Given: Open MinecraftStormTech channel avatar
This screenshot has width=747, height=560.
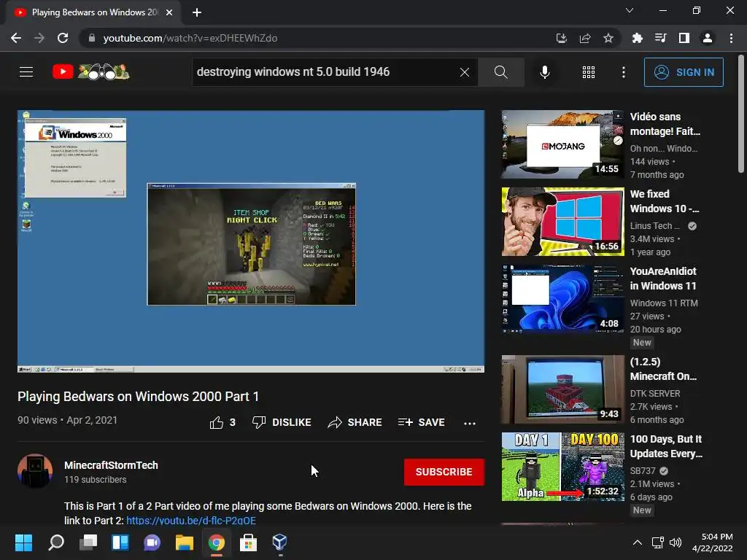Looking at the screenshot, I should click(35, 471).
